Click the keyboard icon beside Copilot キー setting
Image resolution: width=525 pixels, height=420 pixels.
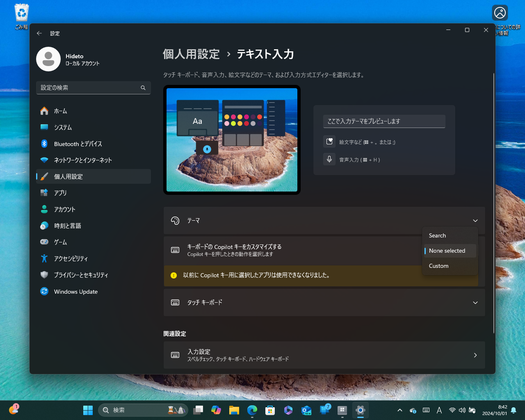click(175, 249)
